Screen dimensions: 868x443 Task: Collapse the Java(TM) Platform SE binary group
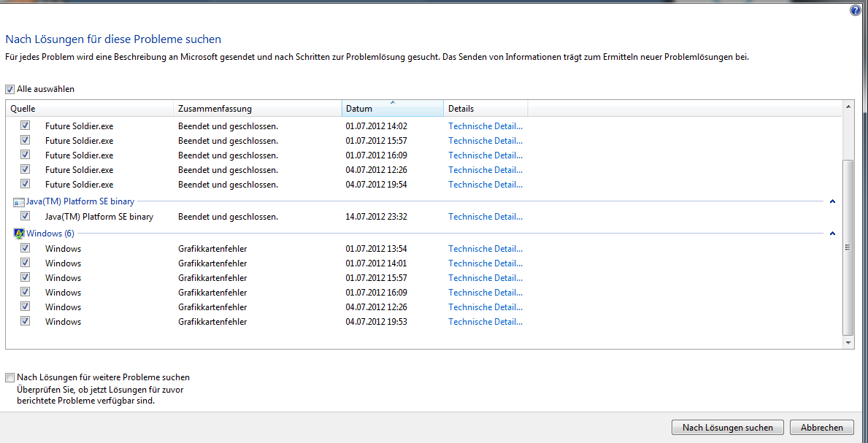[832, 202]
